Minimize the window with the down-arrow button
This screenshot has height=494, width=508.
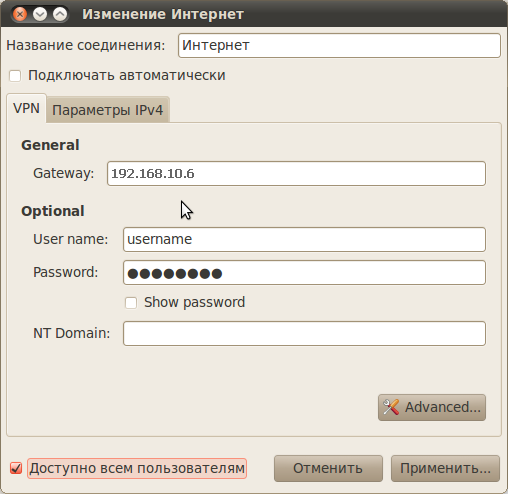pos(40,14)
